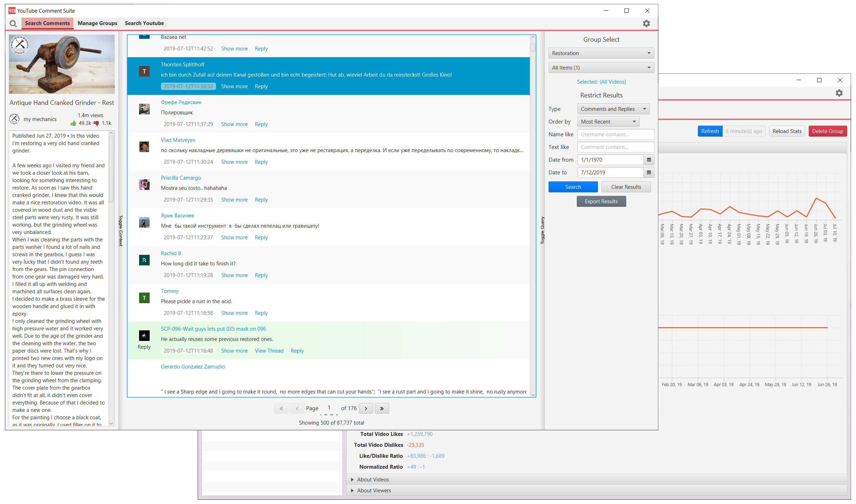Open Comments and Replies type dropdown
This screenshot has width=856, height=504.
pos(613,109)
